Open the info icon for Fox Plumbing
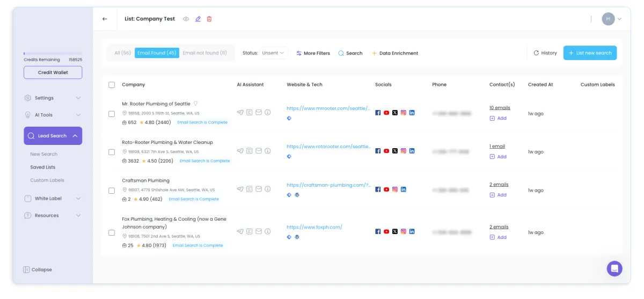The image size is (644, 299). coord(268,232)
